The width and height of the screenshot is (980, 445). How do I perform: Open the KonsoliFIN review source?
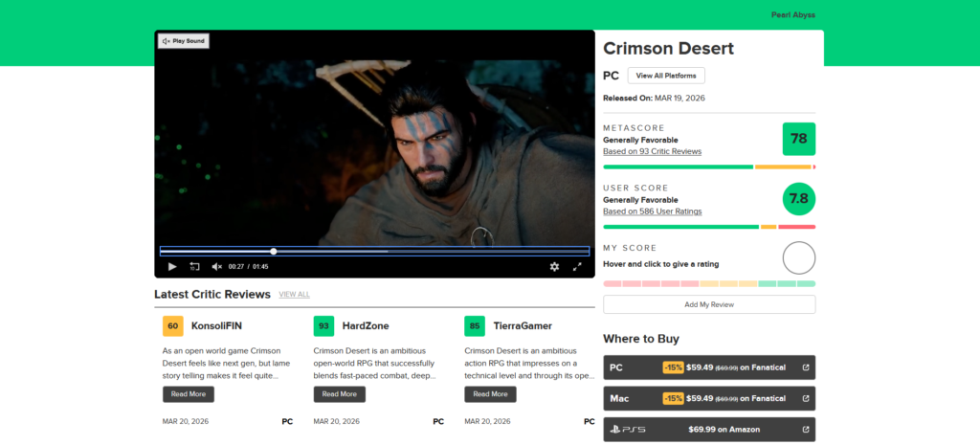click(x=216, y=326)
